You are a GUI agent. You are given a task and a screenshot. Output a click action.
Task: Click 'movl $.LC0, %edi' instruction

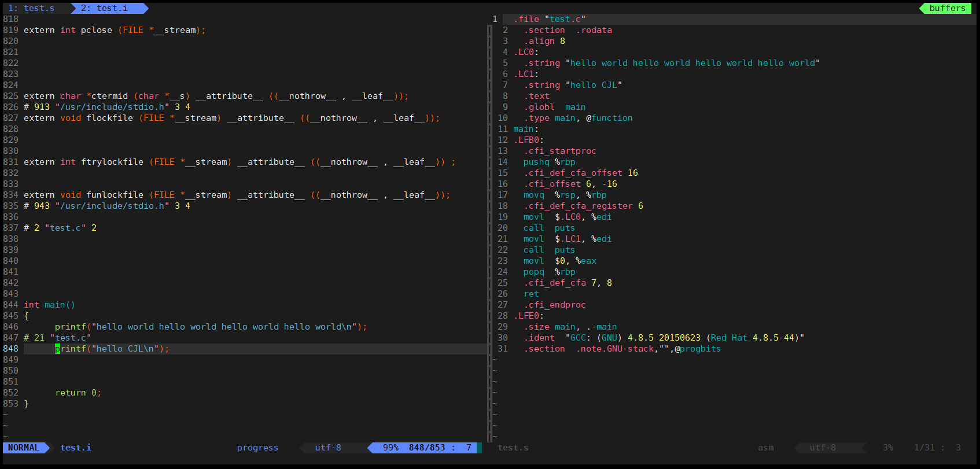[568, 217]
